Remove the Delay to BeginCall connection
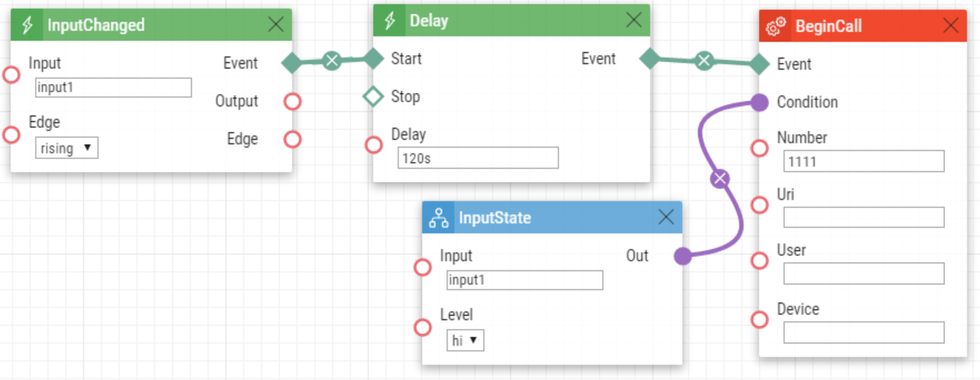The height and width of the screenshot is (380, 980). click(704, 60)
